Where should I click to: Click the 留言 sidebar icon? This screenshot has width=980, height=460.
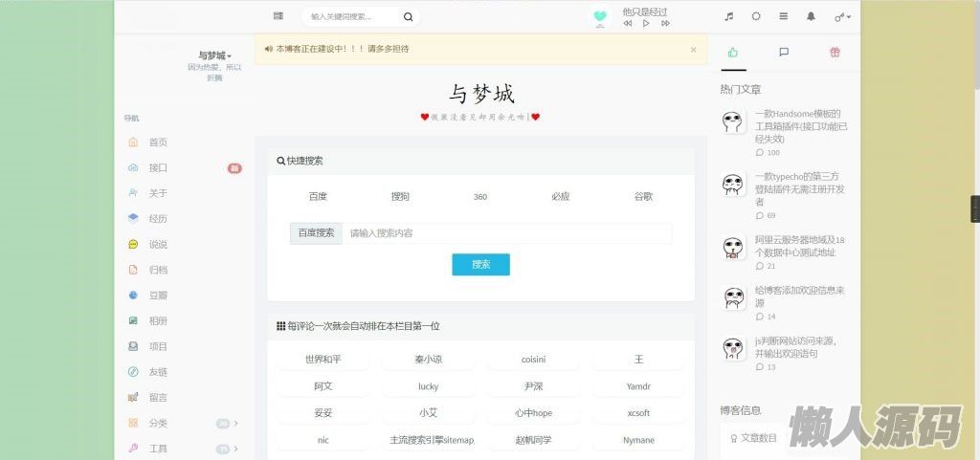tap(133, 398)
